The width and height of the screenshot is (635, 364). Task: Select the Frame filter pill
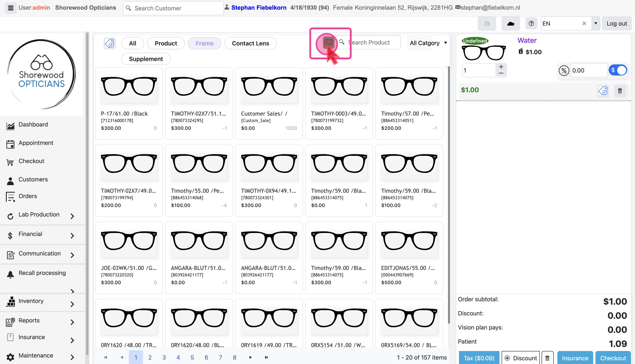tap(204, 43)
